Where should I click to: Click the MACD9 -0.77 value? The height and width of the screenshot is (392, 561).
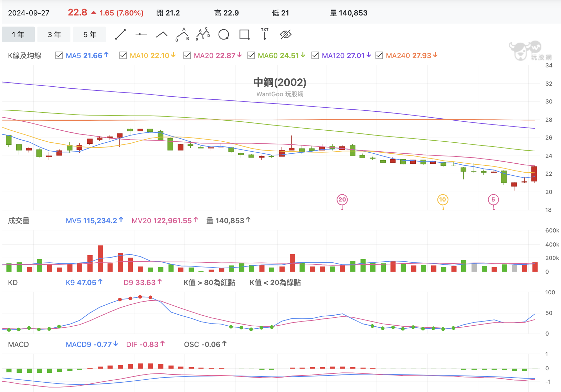coord(92,344)
